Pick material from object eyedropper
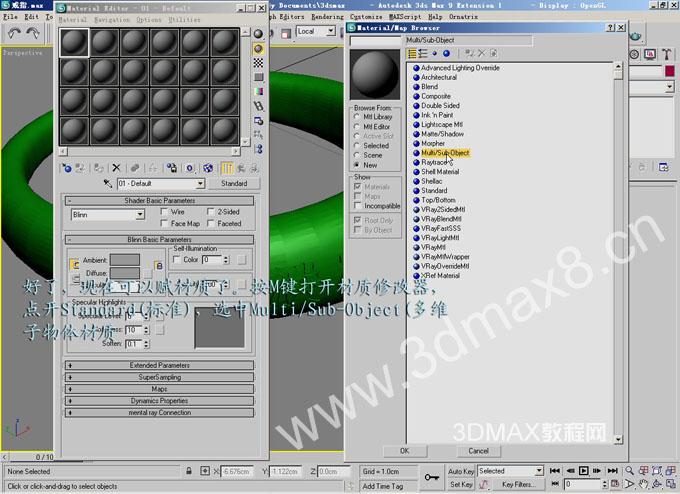Image resolution: width=680 pixels, height=494 pixels. (108, 184)
